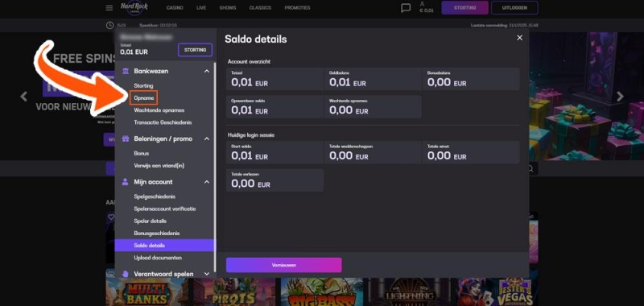The width and height of the screenshot is (644, 306).
Task: Open the PROMOTIES navigation tab
Action: click(297, 8)
